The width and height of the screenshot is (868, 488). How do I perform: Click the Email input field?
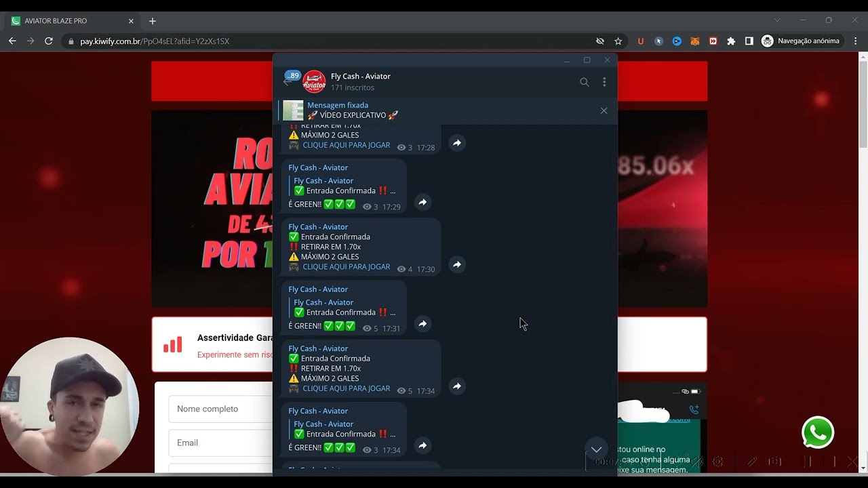click(221, 443)
